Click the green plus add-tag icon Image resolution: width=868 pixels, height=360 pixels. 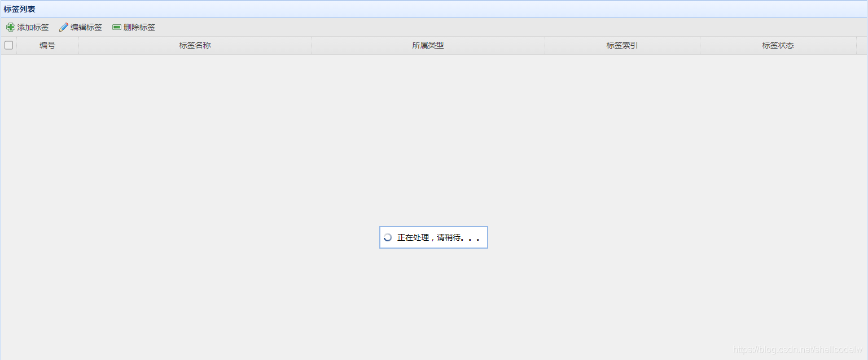coord(11,27)
